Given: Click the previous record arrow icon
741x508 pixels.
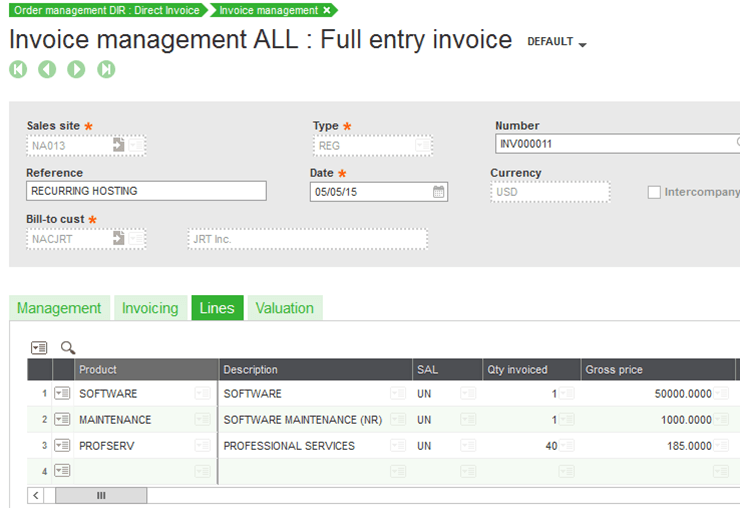Looking at the screenshot, I should tap(47, 69).
